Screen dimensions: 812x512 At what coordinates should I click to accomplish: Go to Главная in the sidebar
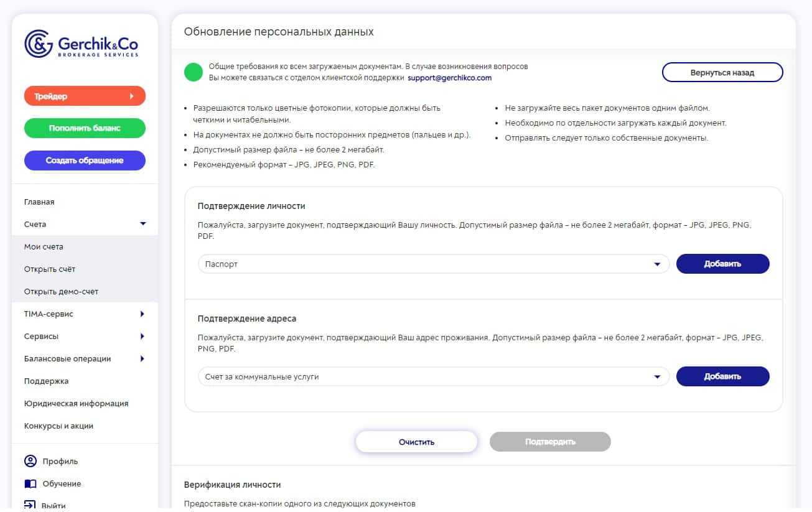(39, 202)
